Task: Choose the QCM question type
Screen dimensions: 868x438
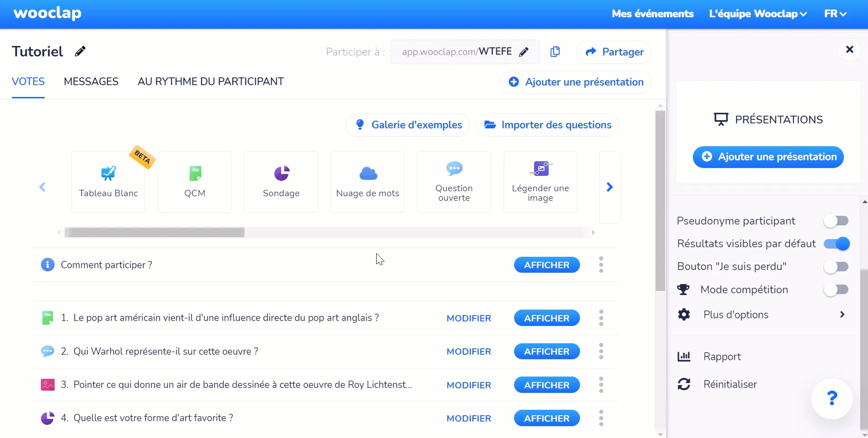Action: click(195, 182)
